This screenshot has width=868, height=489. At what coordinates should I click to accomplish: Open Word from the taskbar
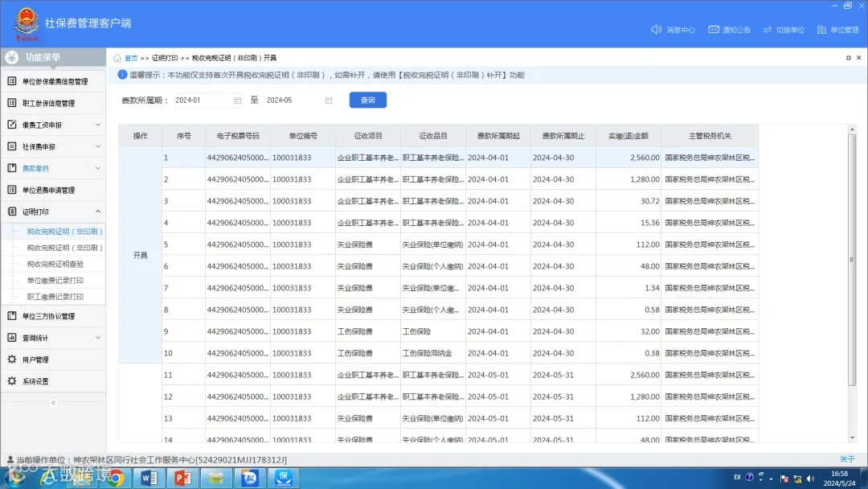(x=149, y=478)
